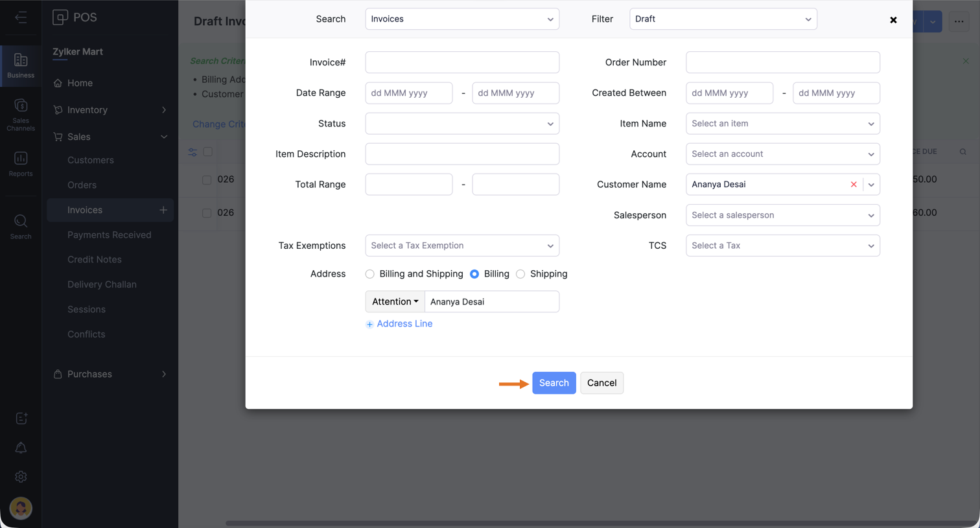Select the Billing and Shipping radio option
Screen dimensions: 980x528
[x=370, y=274]
